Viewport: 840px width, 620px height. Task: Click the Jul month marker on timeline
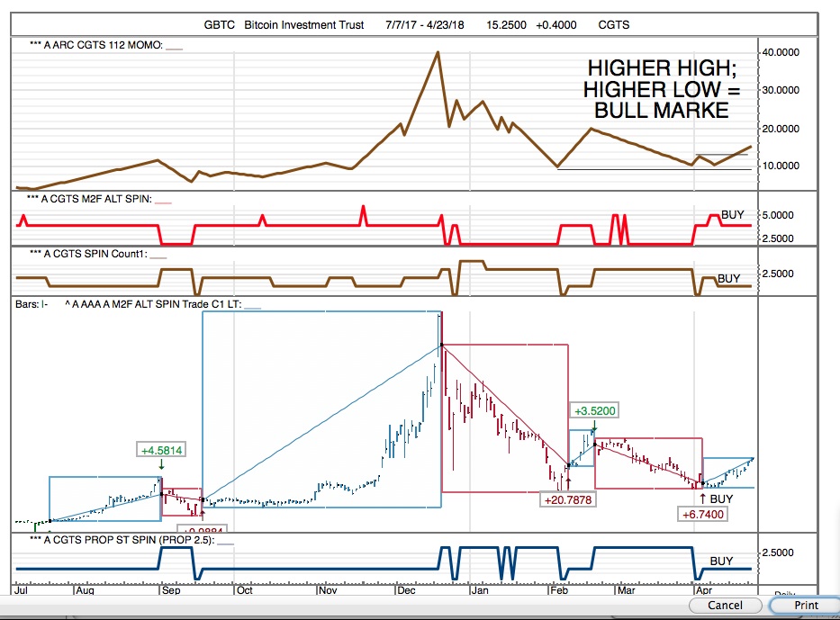pos(22,590)
